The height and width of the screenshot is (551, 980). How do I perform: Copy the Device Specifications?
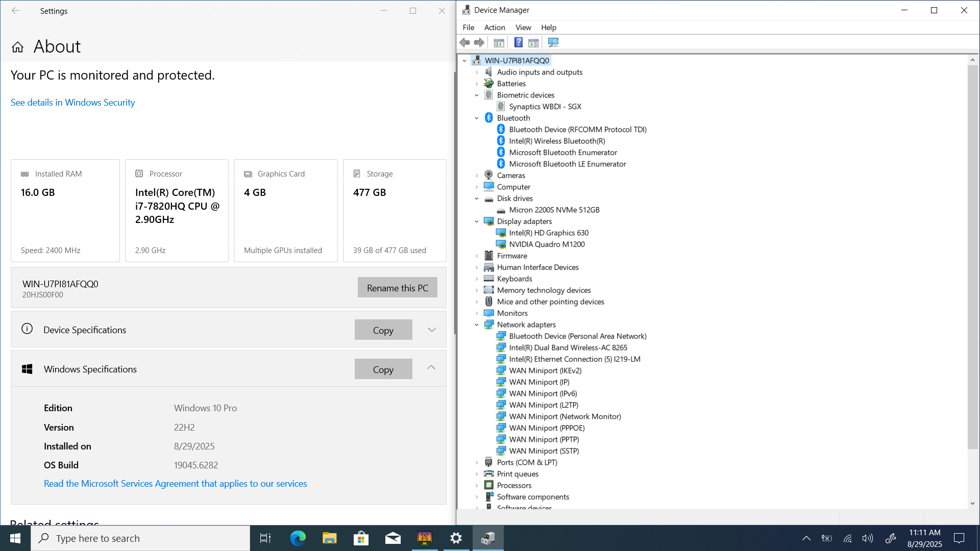tap(383, 330)
